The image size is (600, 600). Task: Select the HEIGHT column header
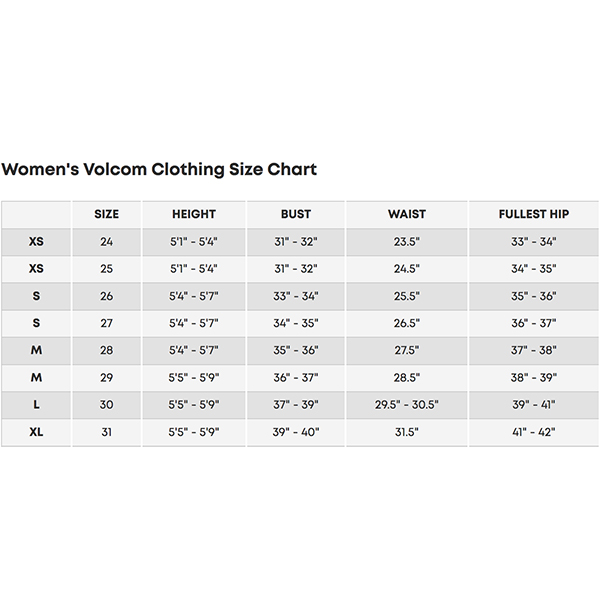pos(194,214)
